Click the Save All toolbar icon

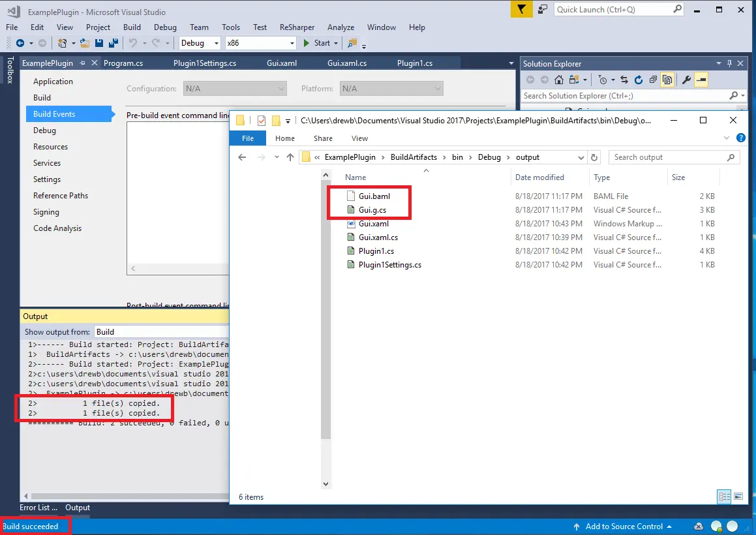(x=113, y=43)
